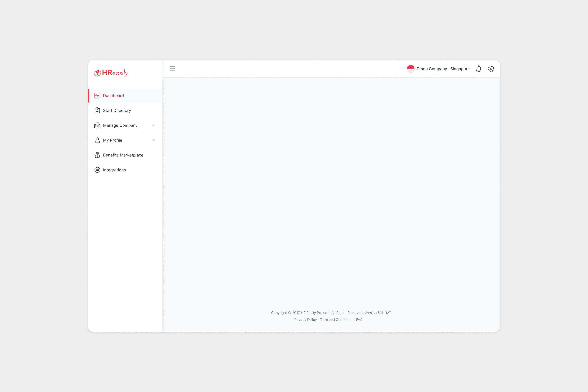
Task: Click the Manage Company building icon
Action: (x=97, y=125)
